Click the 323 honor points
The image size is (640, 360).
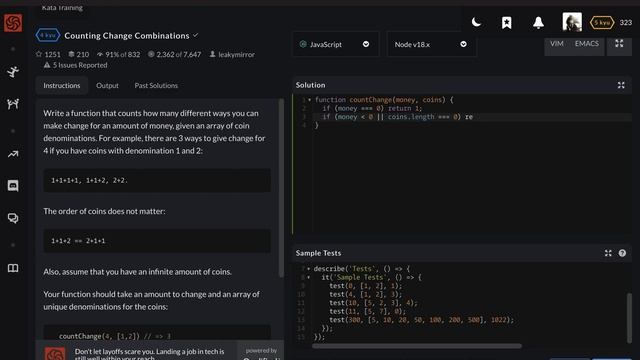coord(626,22)
